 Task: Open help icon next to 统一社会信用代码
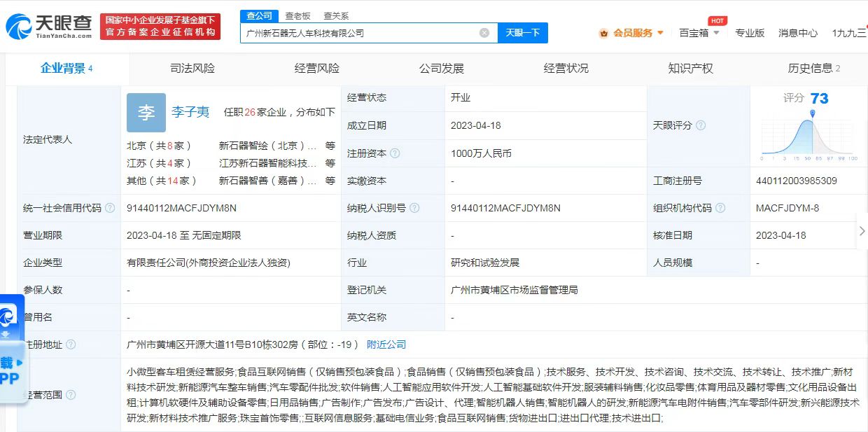click(110, 208)
